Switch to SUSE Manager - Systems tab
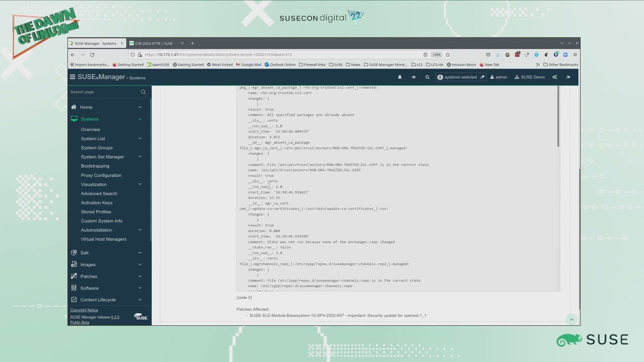This screenshot has height=362, width=644. [96, 43]
